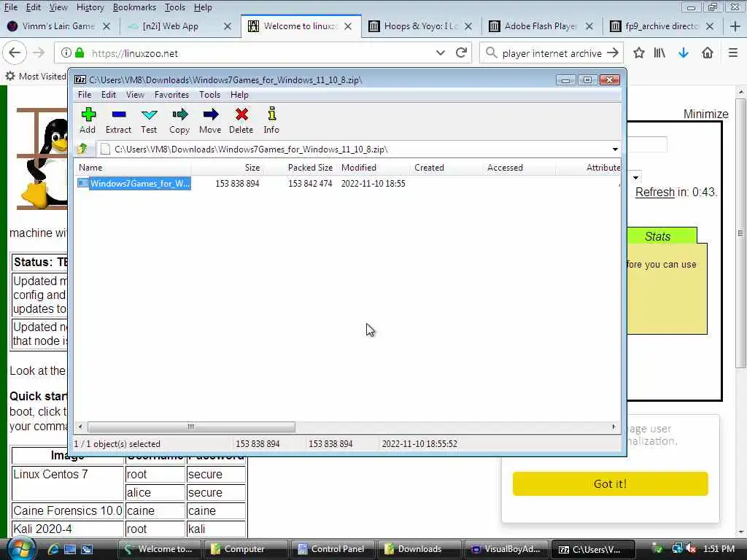Image resolution: width=747 pixels, height=560 pixels.
Task: Click the 7-Zip horizontal scrollbar thumb
Action: (x=191, y=427)
